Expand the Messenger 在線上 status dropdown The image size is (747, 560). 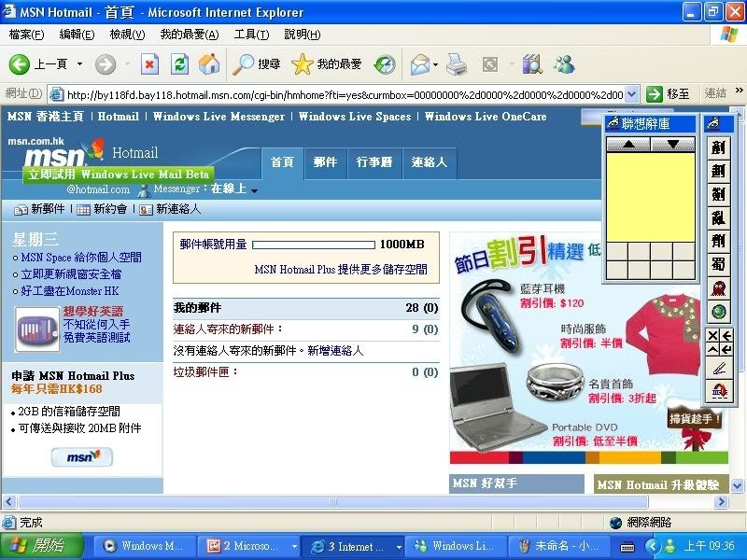click(x=254, y=191)
